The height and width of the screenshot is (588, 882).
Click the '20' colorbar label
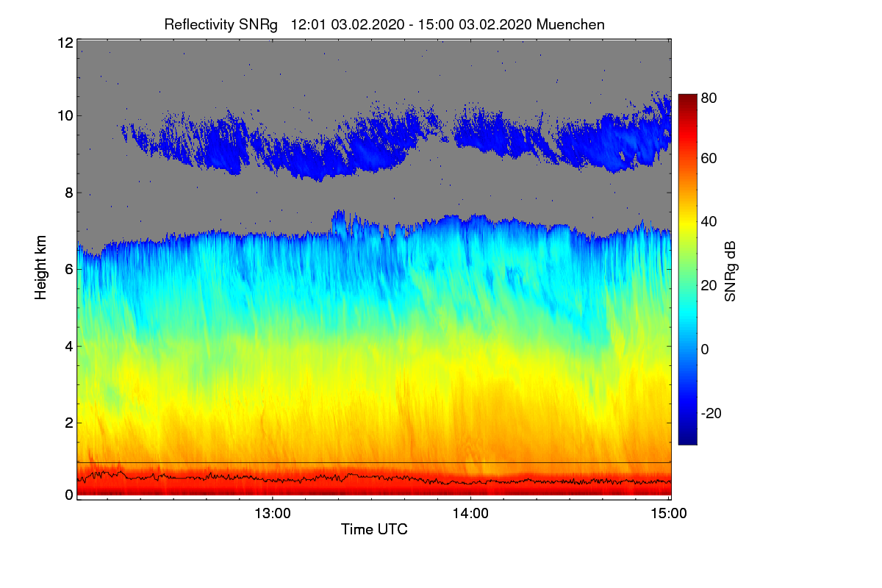click(x=709, y=286)
